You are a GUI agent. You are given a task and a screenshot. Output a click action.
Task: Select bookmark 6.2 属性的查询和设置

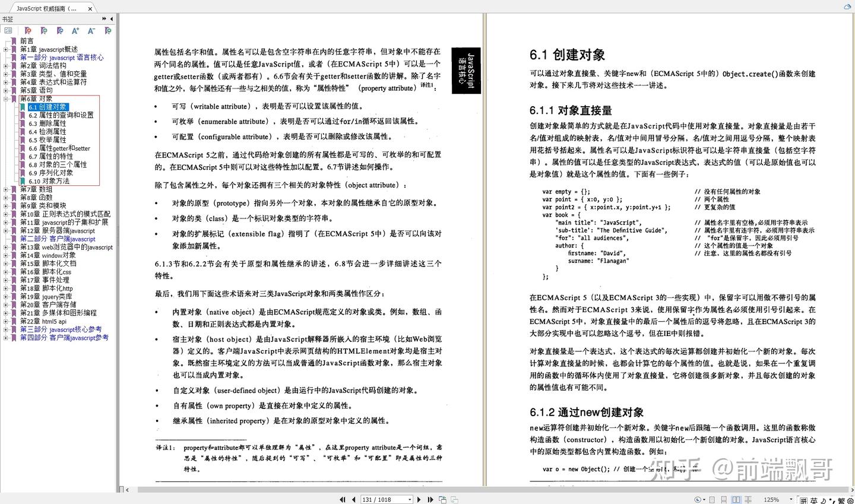(x=61, y=115)
